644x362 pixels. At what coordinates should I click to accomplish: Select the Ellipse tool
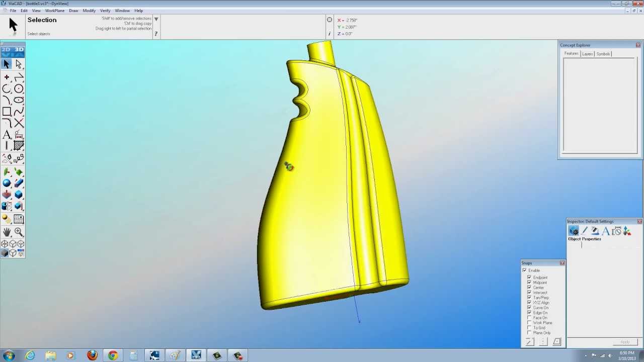tap(19, 101)
